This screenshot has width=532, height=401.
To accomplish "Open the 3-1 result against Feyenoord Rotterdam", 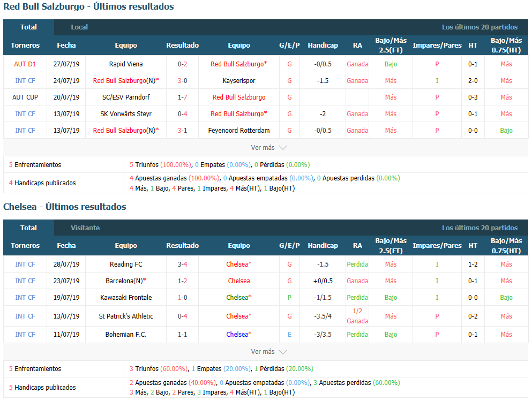I will pos(183,131).
